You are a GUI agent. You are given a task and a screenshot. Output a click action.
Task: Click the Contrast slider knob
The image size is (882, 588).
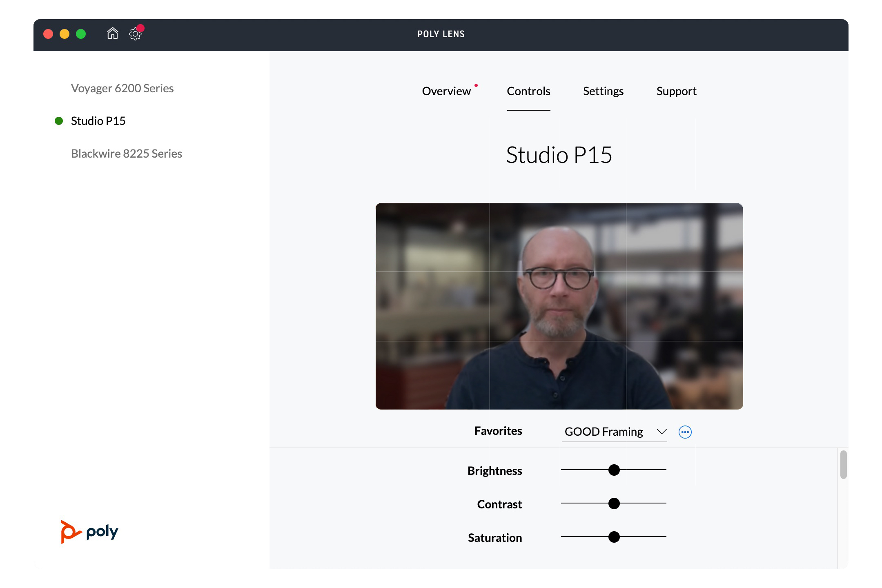pyautogui.click(x=614, y=503)
